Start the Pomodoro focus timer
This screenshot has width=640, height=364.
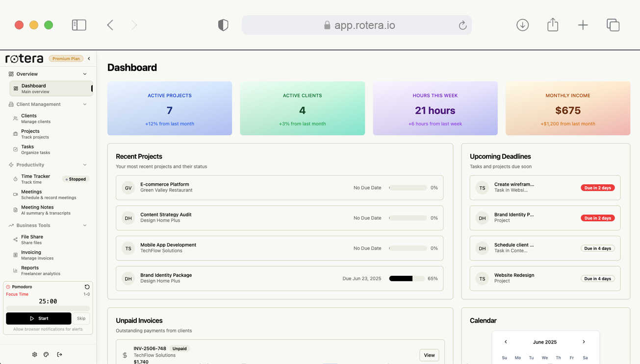(39, 318)
